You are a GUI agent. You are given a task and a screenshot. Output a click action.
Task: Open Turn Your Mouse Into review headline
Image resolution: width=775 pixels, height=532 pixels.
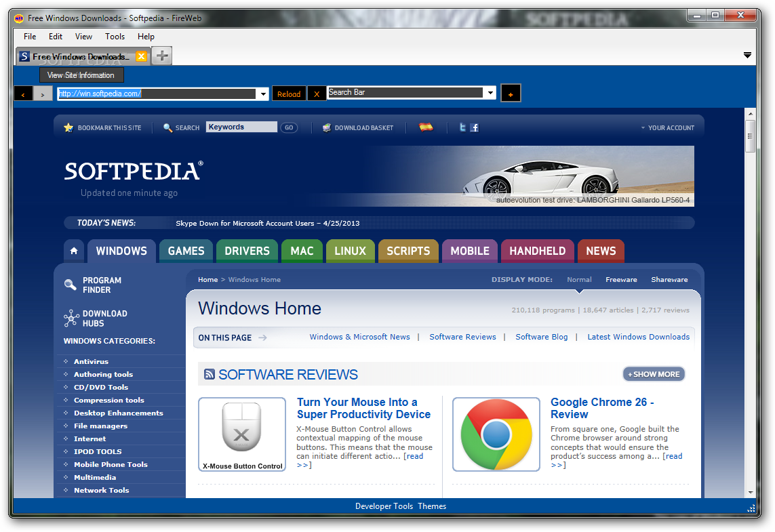[364, 408]
